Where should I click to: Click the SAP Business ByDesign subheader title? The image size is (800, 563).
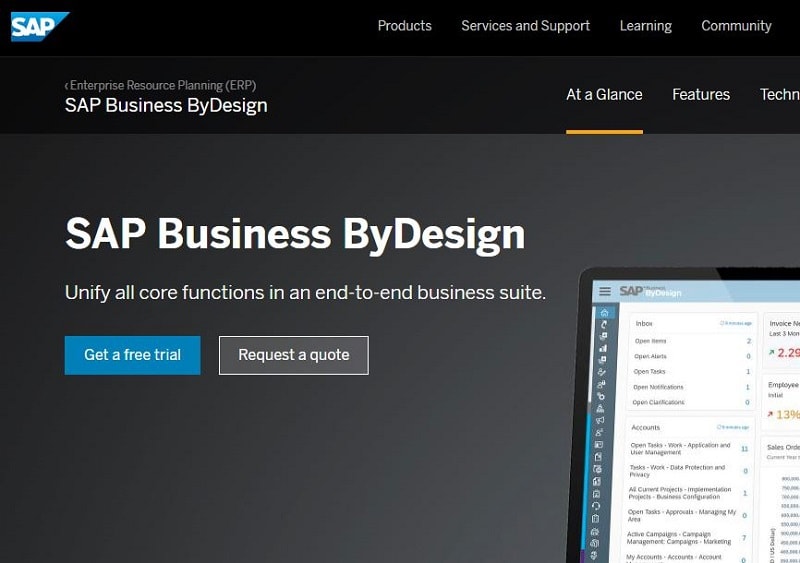pyautogui.click(x=166, y=106)
